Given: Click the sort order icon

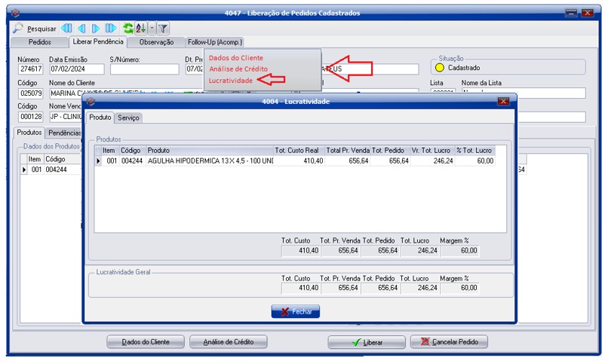Looking at the screenshot, I should pos(140,29).
